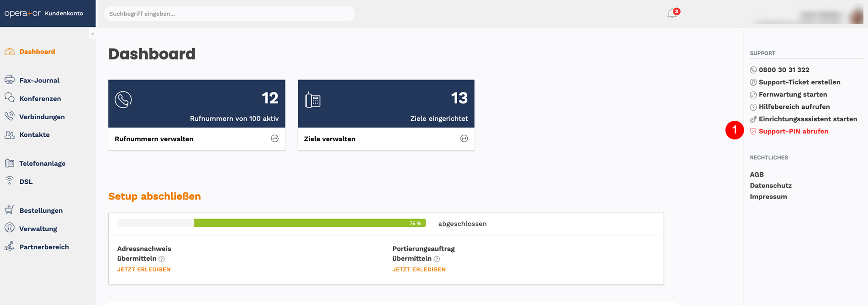
Task: Click phone icon beside 0800 30 31 322
Action: point(753,70)
